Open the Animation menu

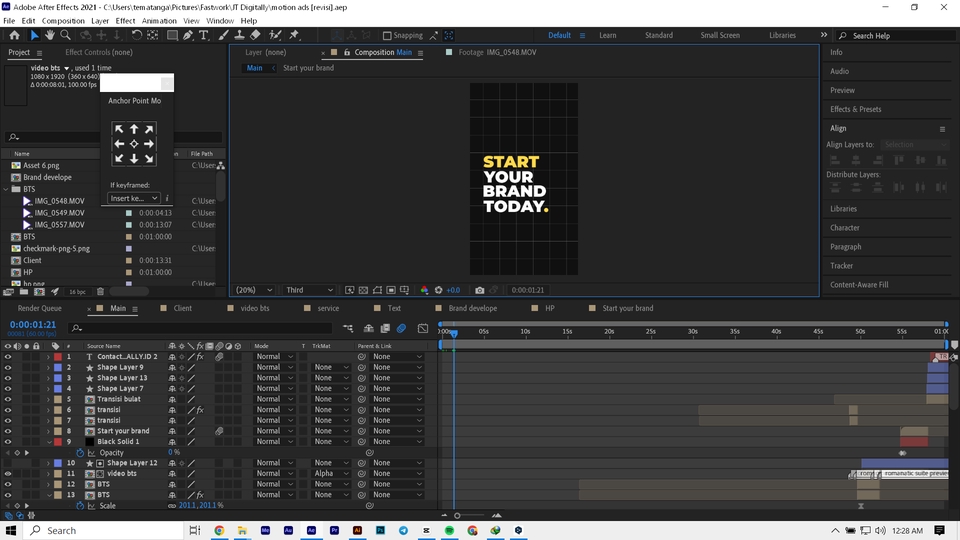click(159, 21)
